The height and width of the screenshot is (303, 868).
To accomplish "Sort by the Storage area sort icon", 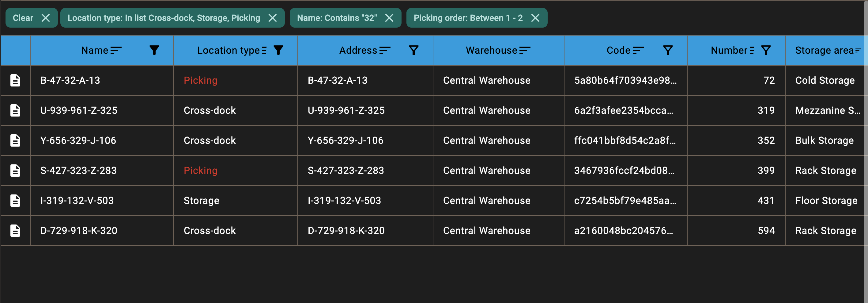I will tap(858, 50).
